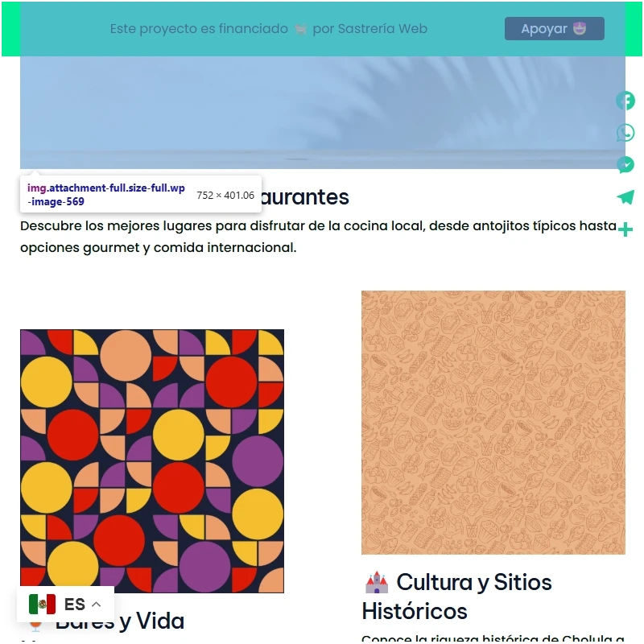Screen dimensions: 644x644
Task: Click the castle emoji icon
Action: click(377, 582)
